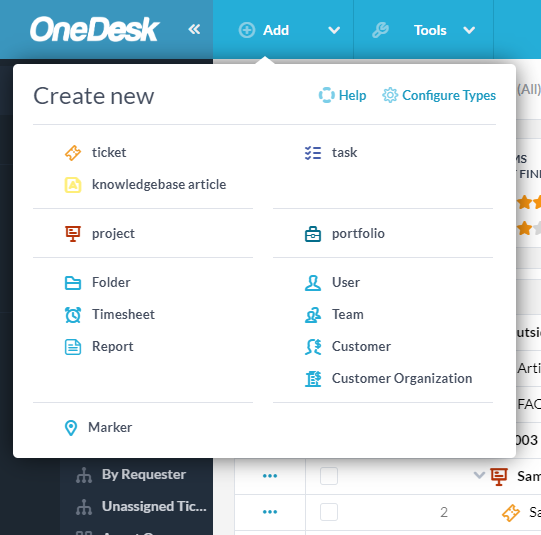Select Report from Create new

pos(112,347)
